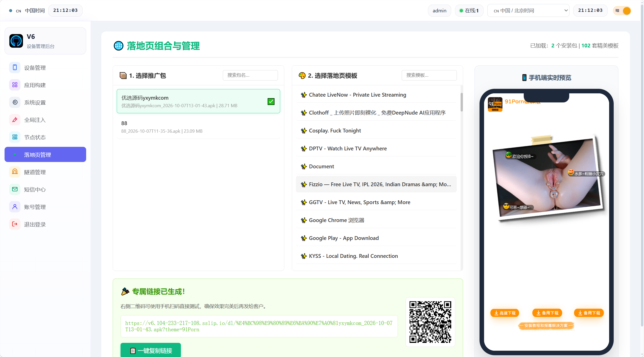Click the globe icon beside 落地页组合与管理
Image resolution: width=644 pixels, height=357 pixels.
118,46
